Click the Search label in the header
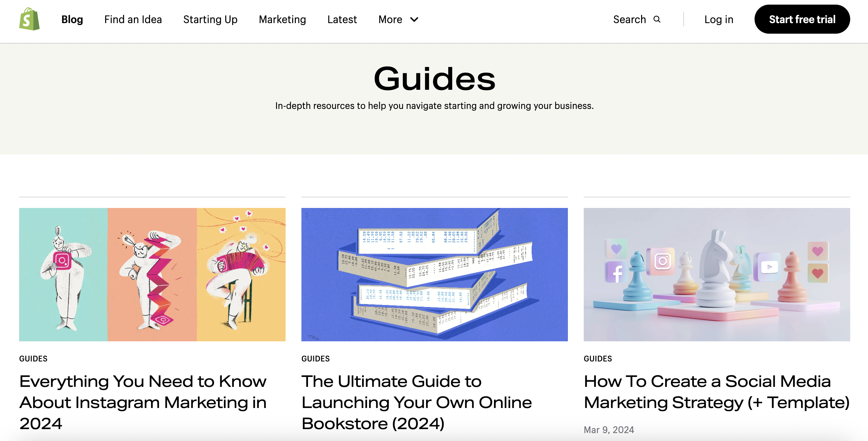This screenshot has width=868, height=441. 630,19
